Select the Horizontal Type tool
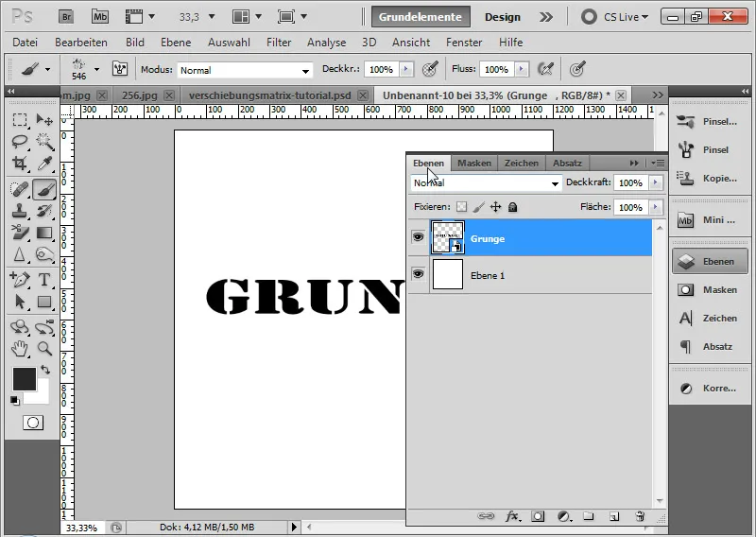756x537 pixels. 44,280
